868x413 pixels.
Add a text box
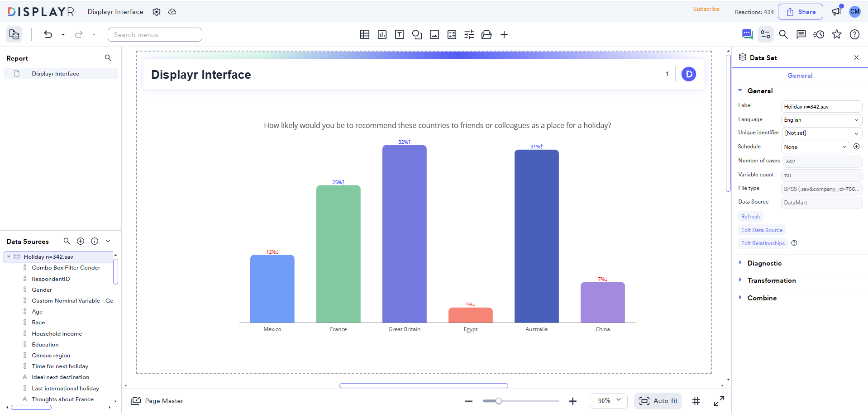[400, 34]
